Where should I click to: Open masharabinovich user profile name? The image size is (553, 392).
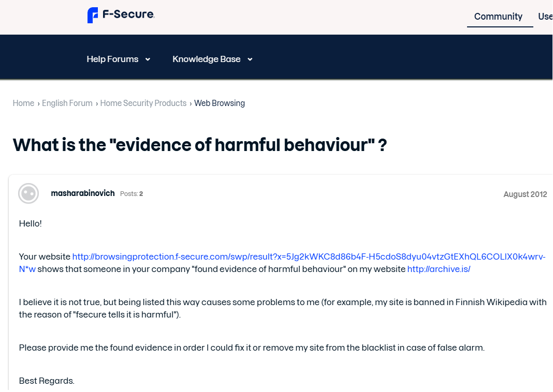click(x=83, y=193)
